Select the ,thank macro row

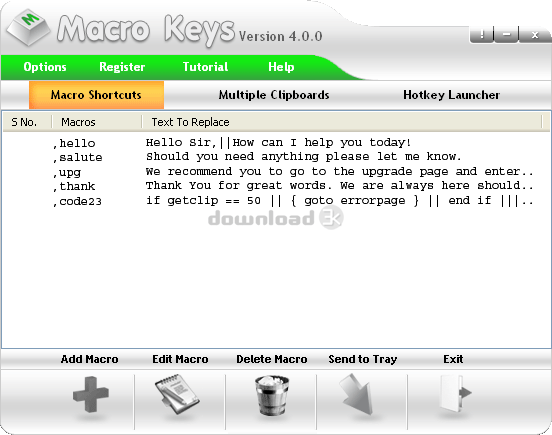(275, 186)
